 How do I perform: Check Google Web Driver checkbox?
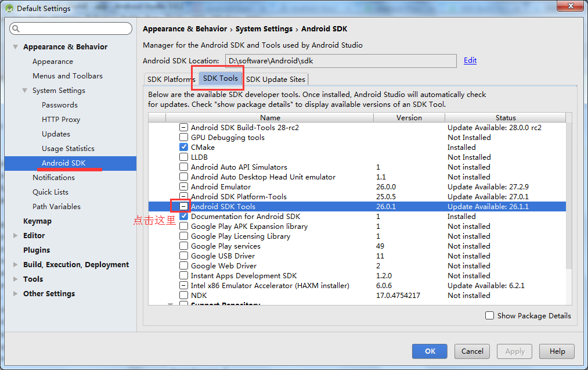coord(183,265)
